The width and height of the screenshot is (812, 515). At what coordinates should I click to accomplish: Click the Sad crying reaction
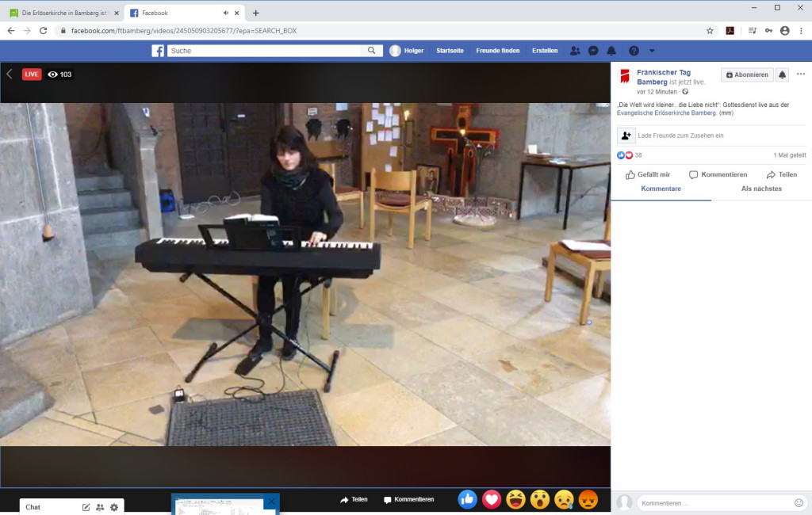[x=564, y=499]
